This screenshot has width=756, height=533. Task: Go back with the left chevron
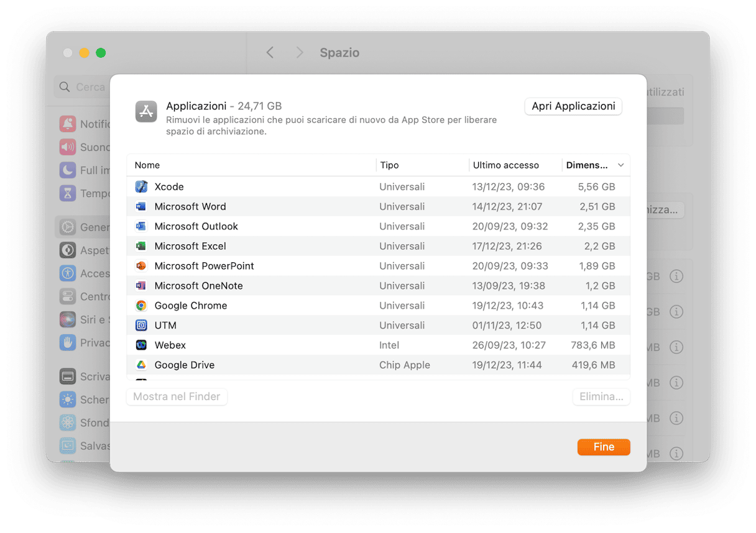(270, 53)
